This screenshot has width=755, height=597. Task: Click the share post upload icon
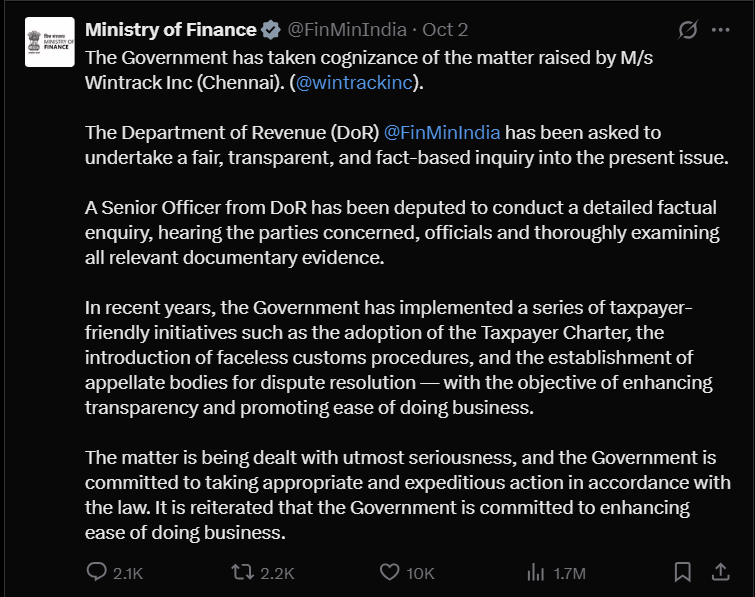[x=719, y=572]
